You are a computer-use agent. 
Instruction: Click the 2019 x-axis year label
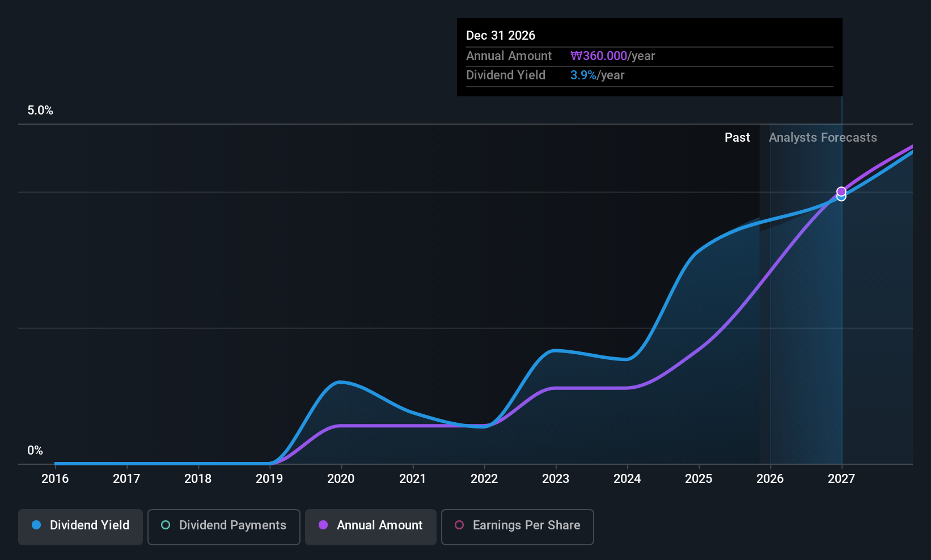pyautogui.click(x=269, y=479)
